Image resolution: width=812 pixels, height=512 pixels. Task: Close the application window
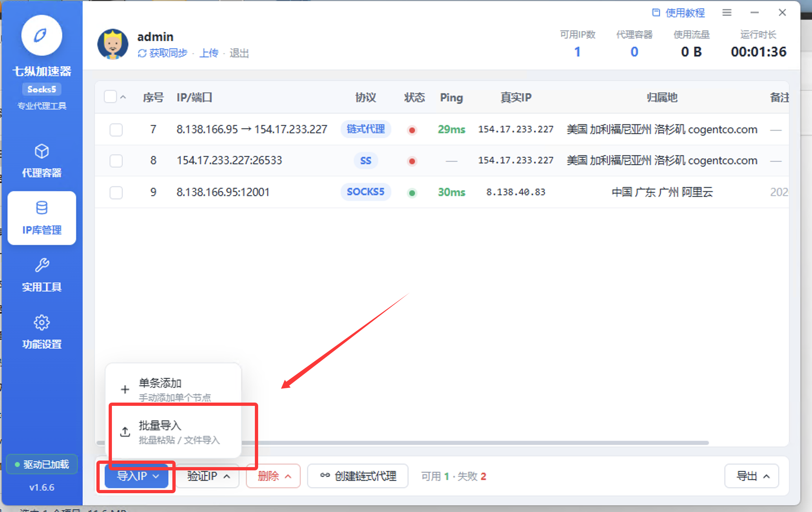coord(782,13)
